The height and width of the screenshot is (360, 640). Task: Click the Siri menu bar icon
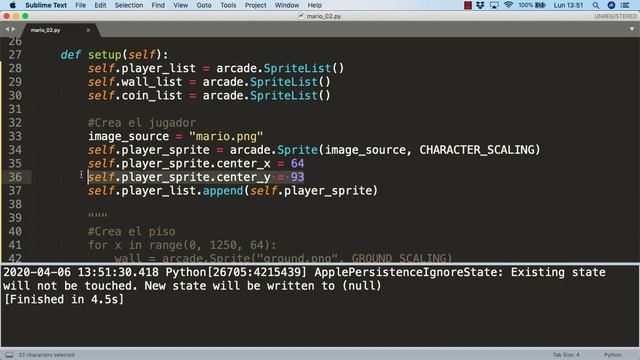611,5
